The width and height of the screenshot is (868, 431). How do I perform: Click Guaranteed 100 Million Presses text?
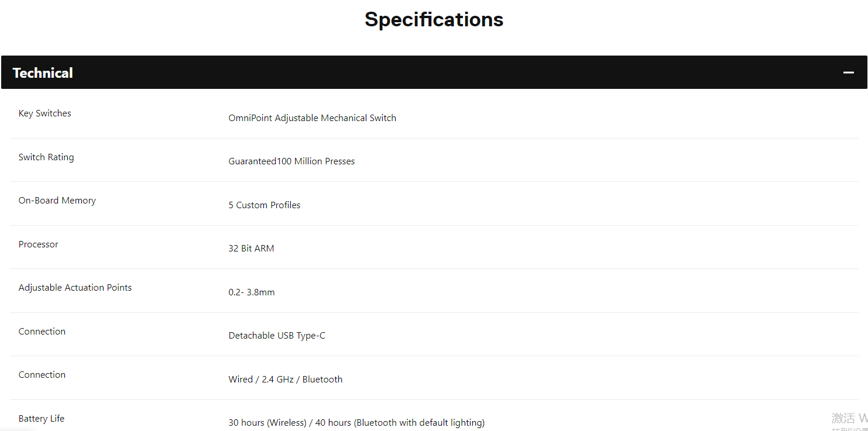click(x=291, y=161)
